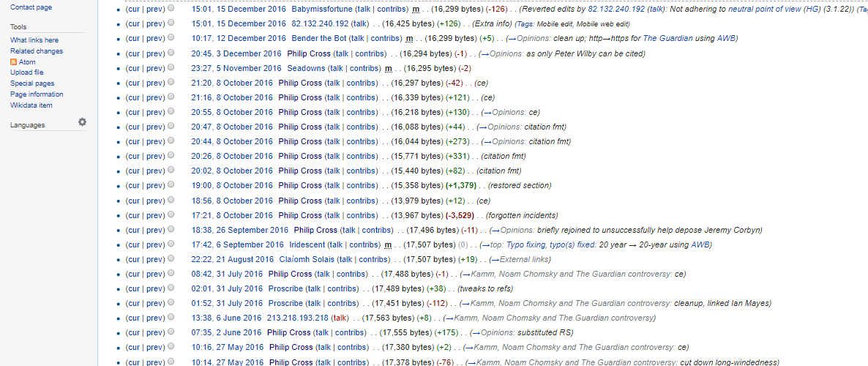Click the orange Atom feed icon
The height and width of the screenshot is (366, 868).
tap(14, 62)
